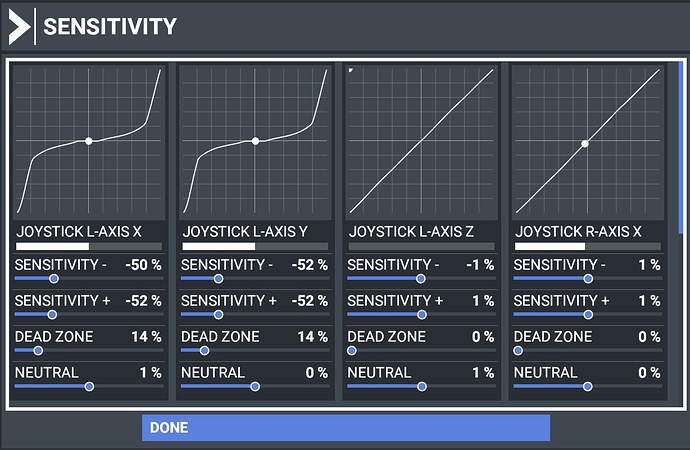Click the L-Axis Y input position bar

255,246
